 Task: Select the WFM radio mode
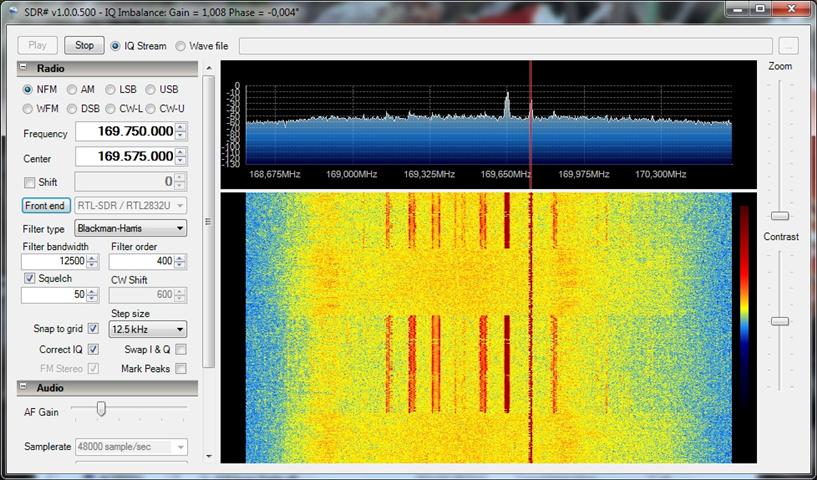[x=28, y=108]
